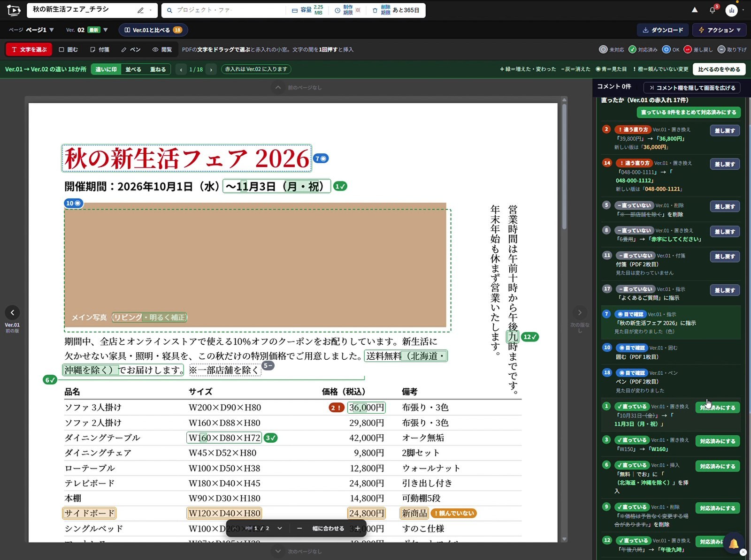Select green marker 3✓ beside W160×D80×H72
This screenshot has width=751, height=560.
click(x=271, y=438)
